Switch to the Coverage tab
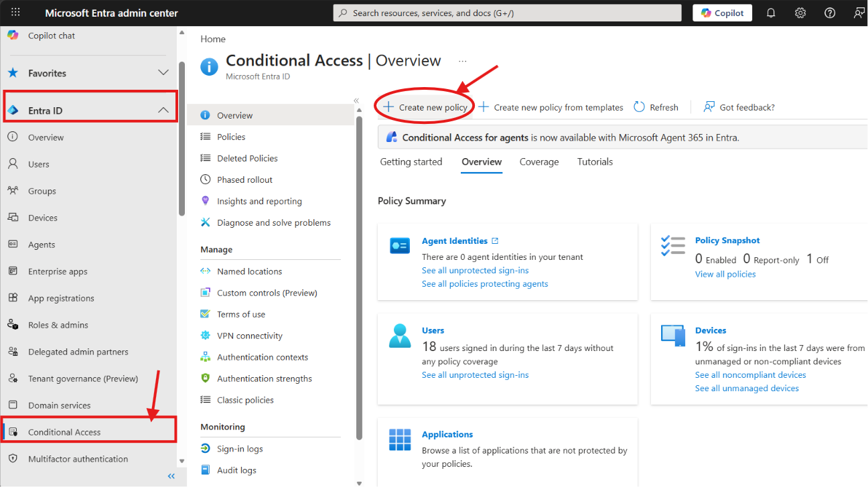868x487 pixels. click(x=539, y=161)
